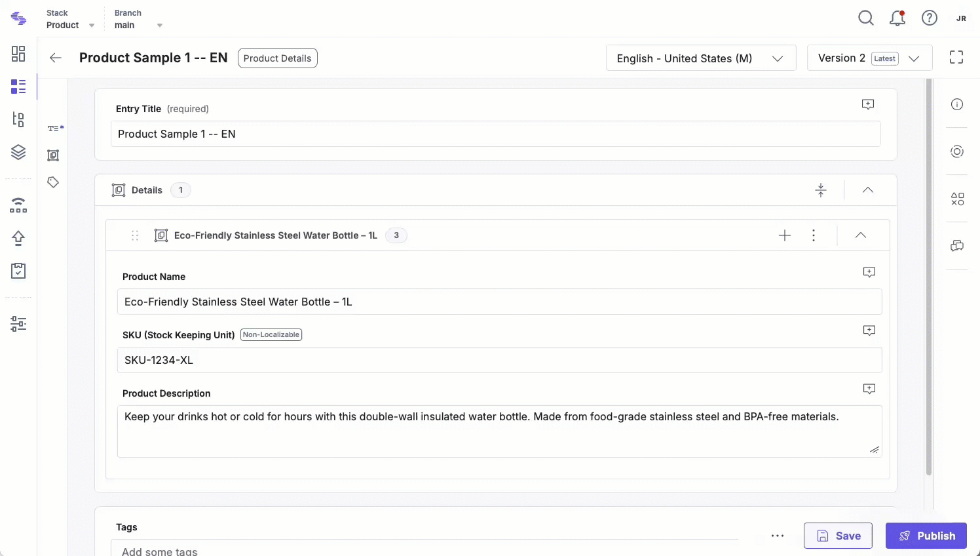Collapse all Details instances with the compress icon

click(x=821, y=190)
